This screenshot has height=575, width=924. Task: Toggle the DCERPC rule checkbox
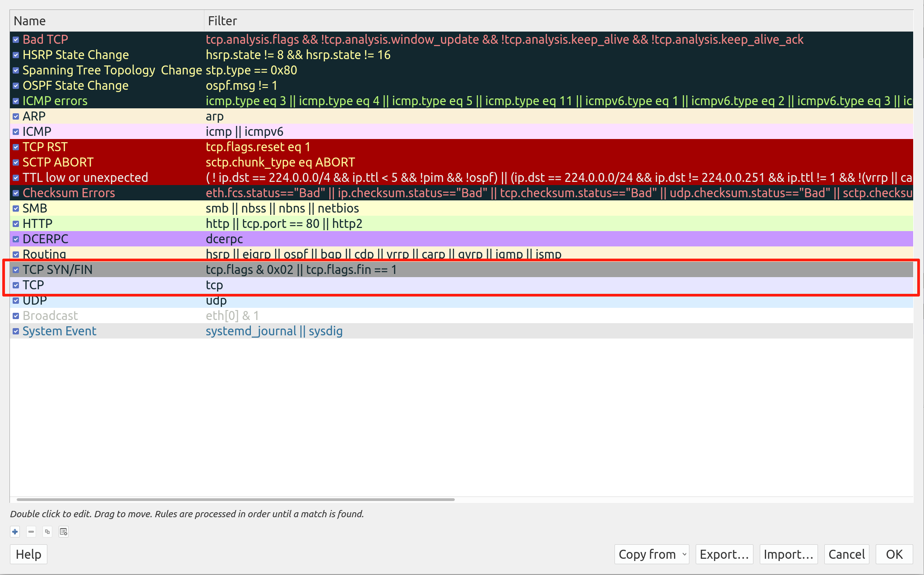[x=16, y=239]
